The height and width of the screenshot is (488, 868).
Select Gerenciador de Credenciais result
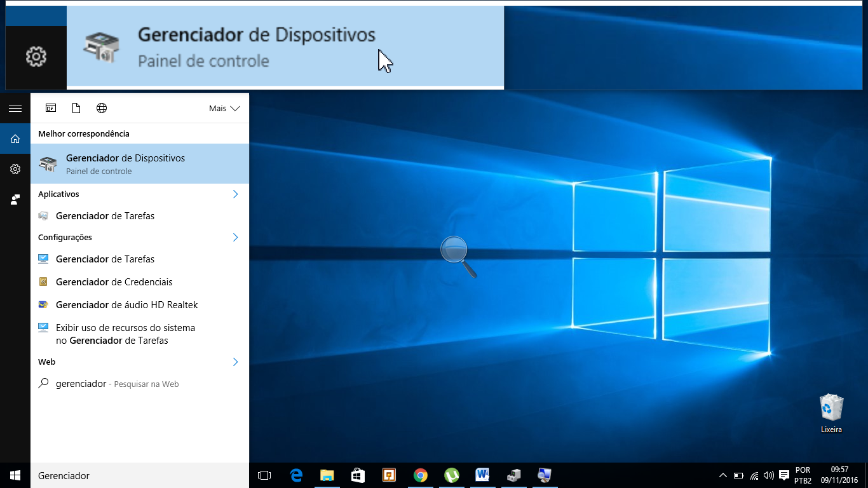114,282
